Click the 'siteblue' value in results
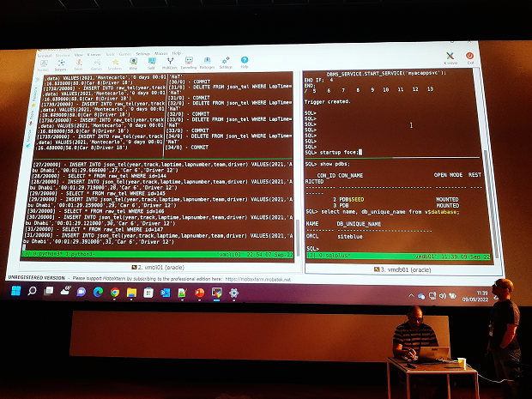The height and width of the screenshot is (399, 532). 350,237
